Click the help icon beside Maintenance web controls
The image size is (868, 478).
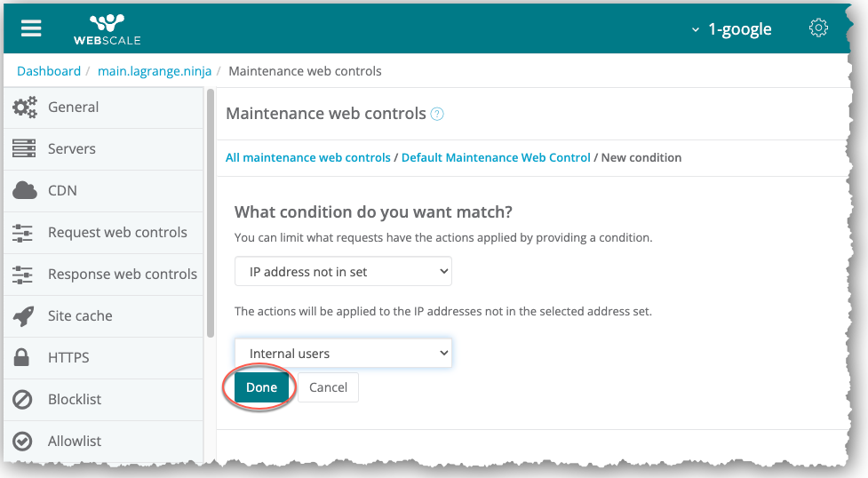tap(437, 114)
